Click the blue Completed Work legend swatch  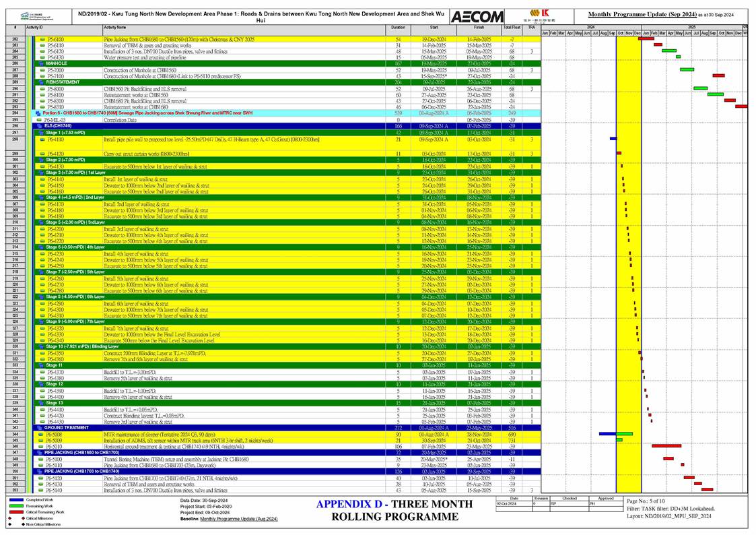pos(12,500)
